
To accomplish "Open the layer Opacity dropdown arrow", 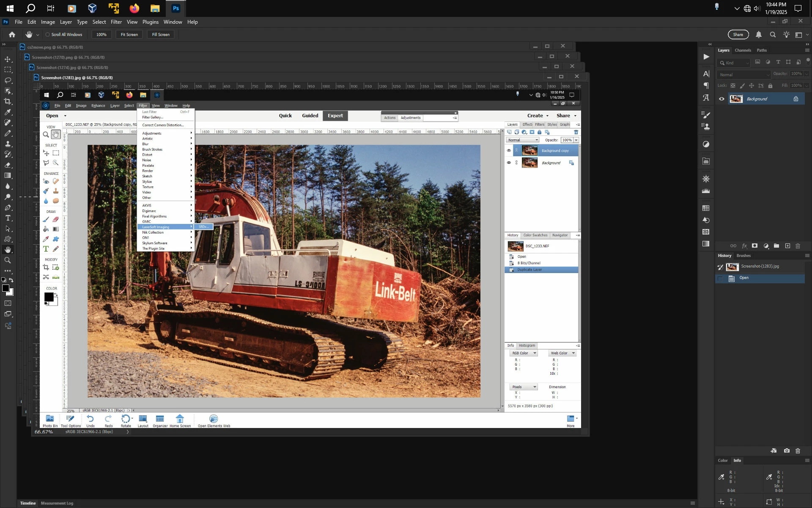I will (807, 74).
